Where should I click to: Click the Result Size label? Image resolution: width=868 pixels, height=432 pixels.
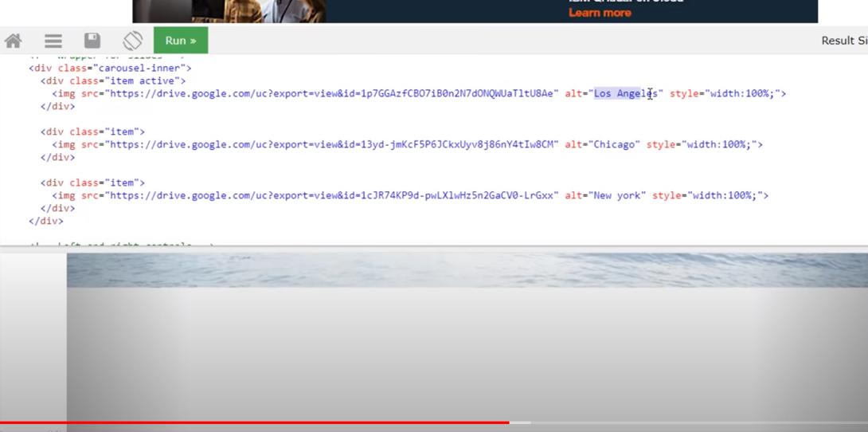tap(844, 41)
